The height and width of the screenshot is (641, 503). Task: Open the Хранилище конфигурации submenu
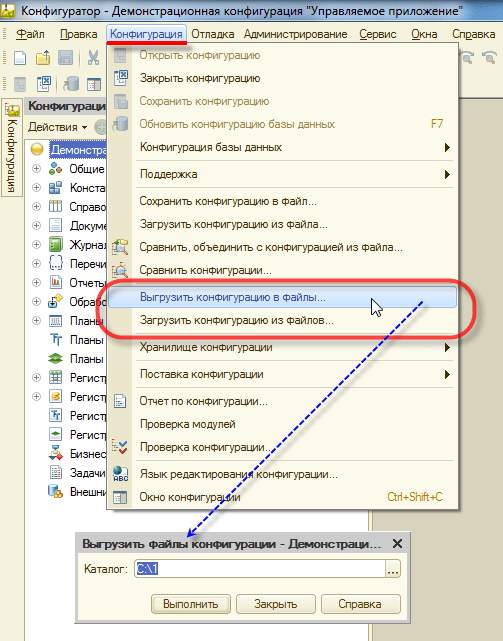294,347
